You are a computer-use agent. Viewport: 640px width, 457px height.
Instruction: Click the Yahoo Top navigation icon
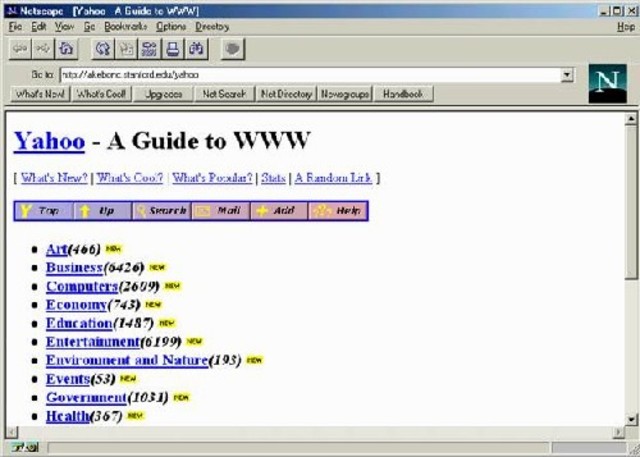pos(44,211)
